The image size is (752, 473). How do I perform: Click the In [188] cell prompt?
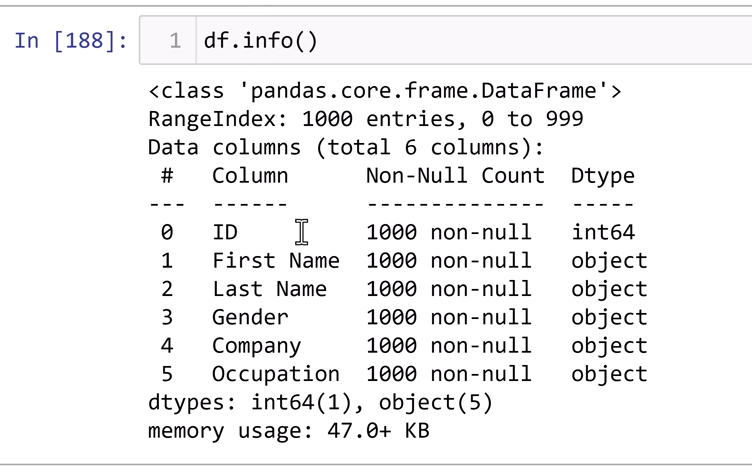point(72,41)
